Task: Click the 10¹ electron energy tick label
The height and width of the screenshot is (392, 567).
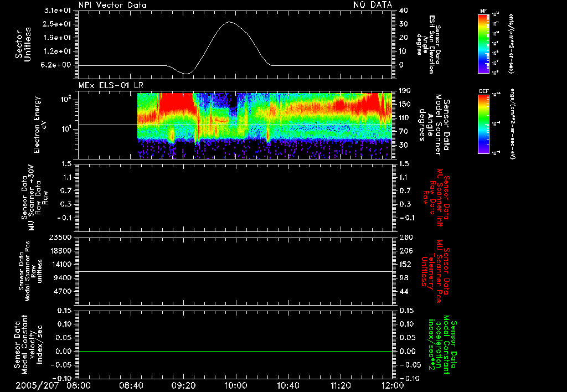Action: click(65, 129)
